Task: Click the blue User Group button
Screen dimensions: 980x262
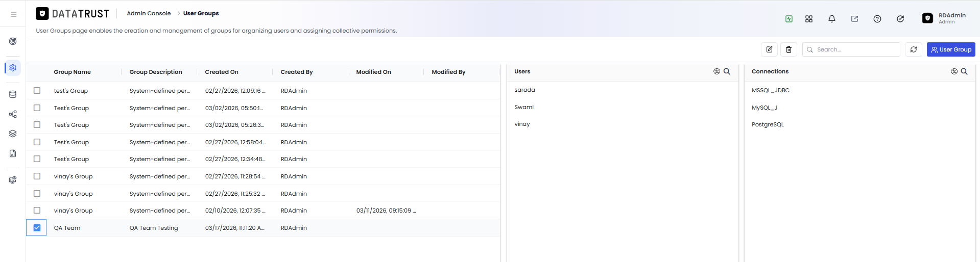Action: pos(951,49)
